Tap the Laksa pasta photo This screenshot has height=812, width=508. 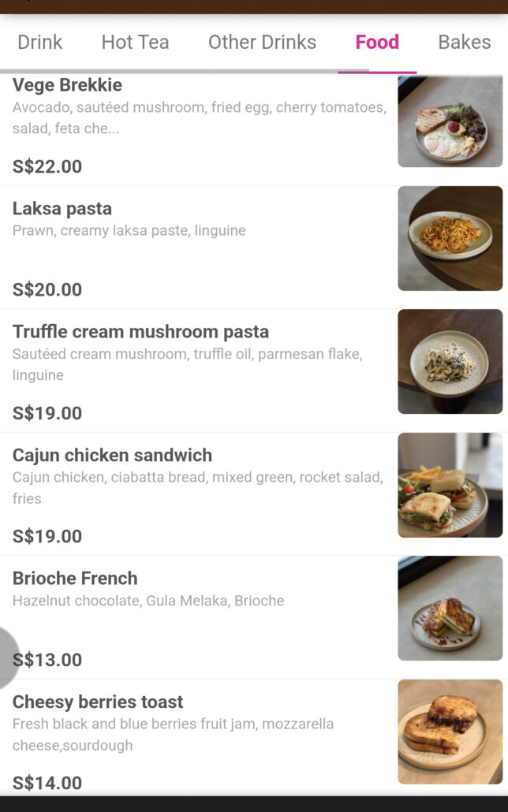[450, 238]
